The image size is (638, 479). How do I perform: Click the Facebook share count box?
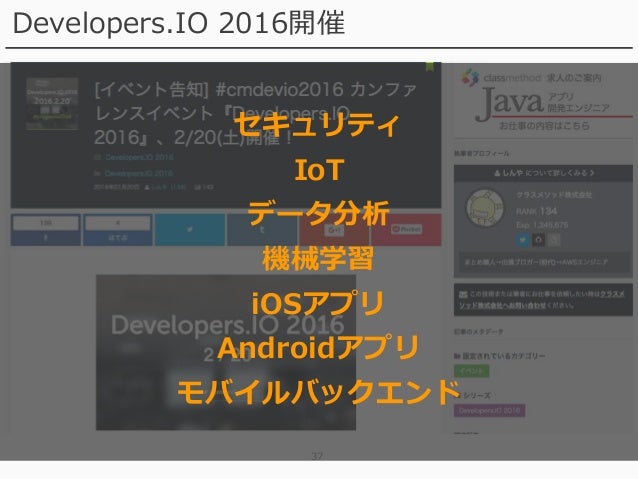[x=46, y=223]
